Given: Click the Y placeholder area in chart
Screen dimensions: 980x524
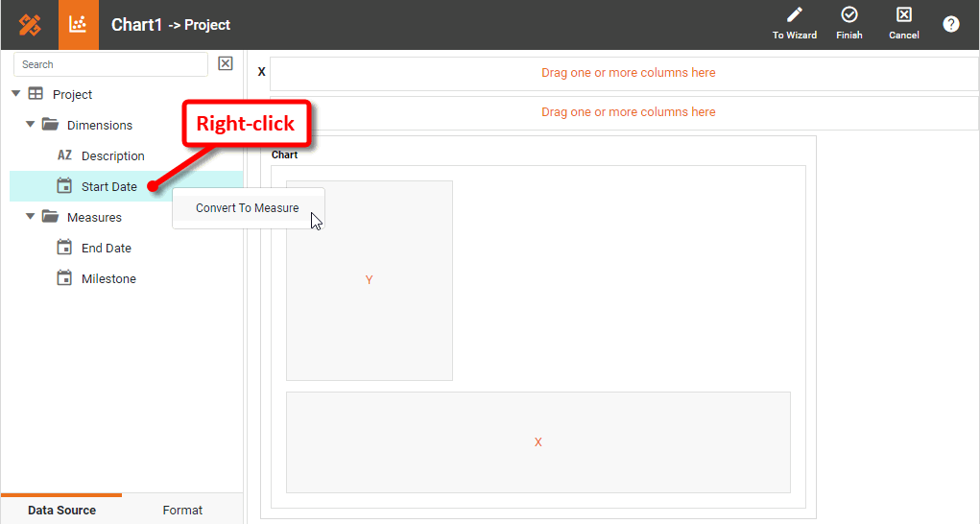Looking at the screenshot, I should coord(369,280).
